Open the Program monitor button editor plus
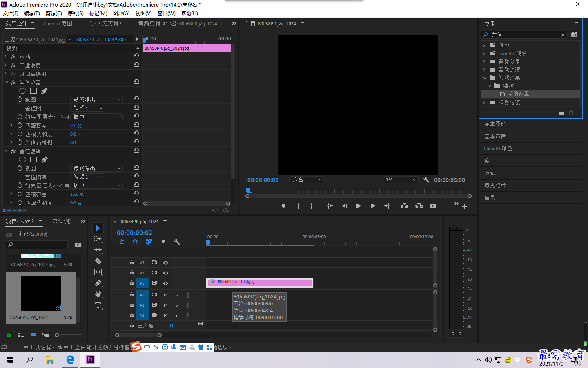The height and width of the screenshot is (368, 588). (464, 207)
